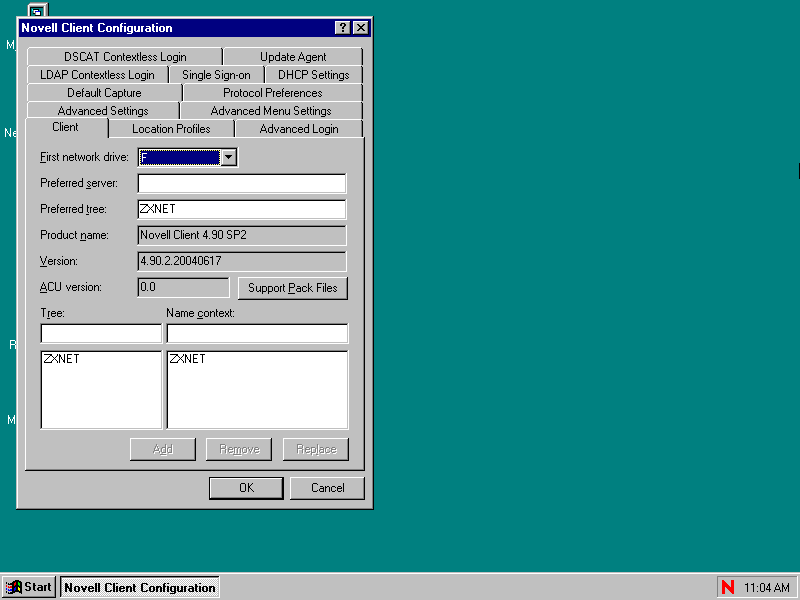Confirm the dialog with OK
The width and height of the screenshot is (800, 600).
[246, 488]
